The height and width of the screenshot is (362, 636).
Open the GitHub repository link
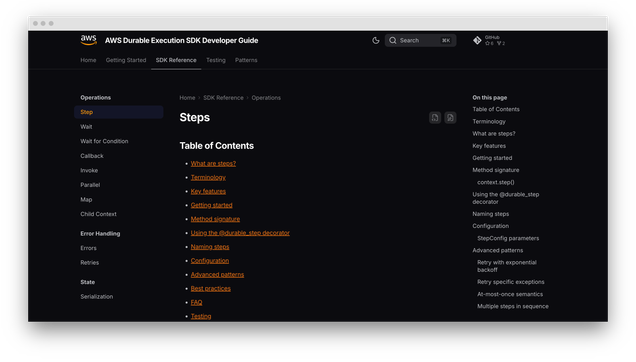point(489,40)
